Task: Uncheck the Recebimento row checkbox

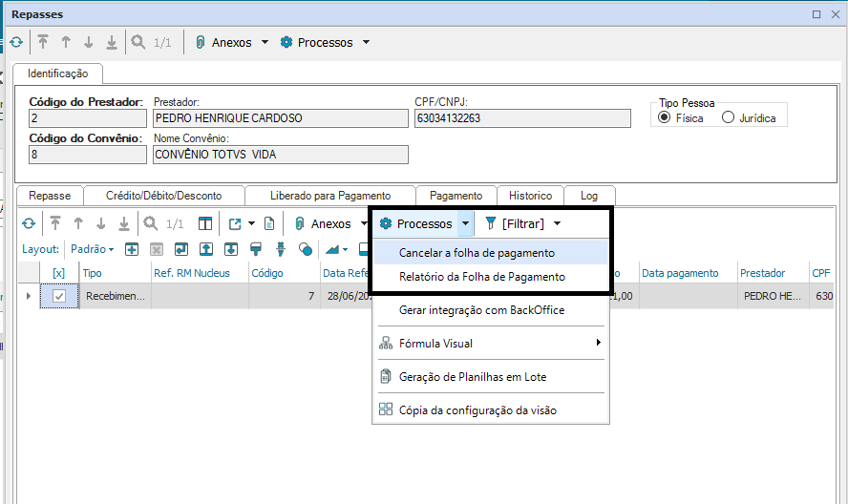Action: pyautogui.click(x=59, y=297)
